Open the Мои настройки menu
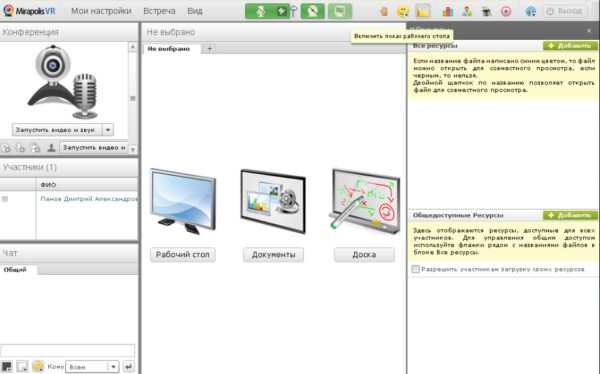The image size is (600, 374). tap(101, 11)
